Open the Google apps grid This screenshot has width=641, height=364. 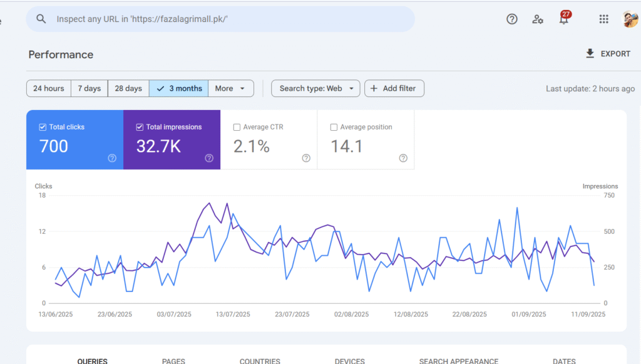603,19
